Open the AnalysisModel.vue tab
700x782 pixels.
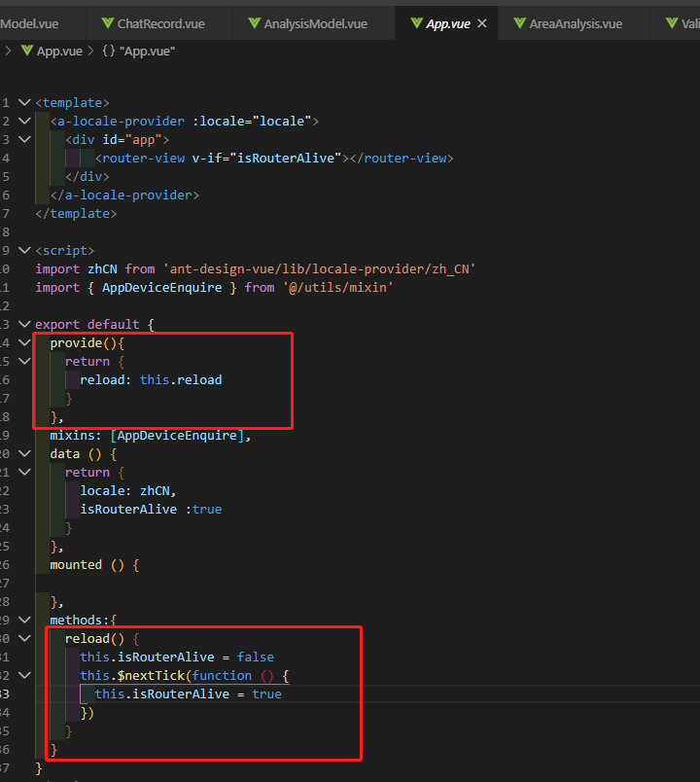point(315,23)
